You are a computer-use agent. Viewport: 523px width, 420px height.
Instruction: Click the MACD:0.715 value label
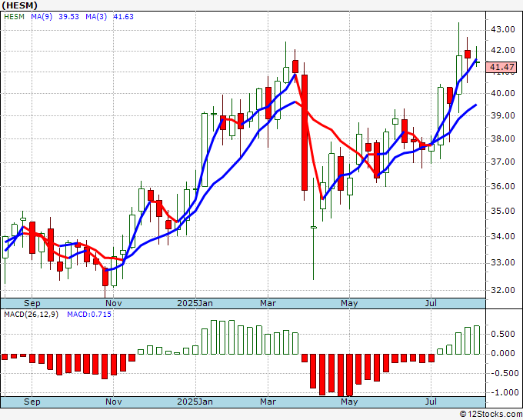pos(89,315)
